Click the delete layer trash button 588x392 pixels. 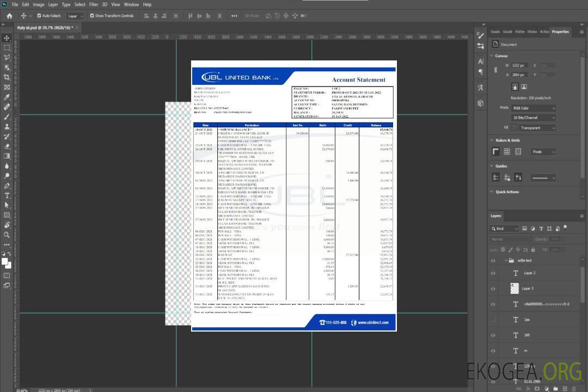click(574, 389)
